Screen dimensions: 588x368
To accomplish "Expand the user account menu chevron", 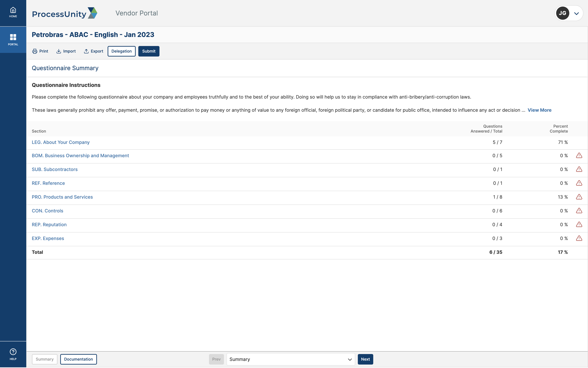I will tap(576, 13).
